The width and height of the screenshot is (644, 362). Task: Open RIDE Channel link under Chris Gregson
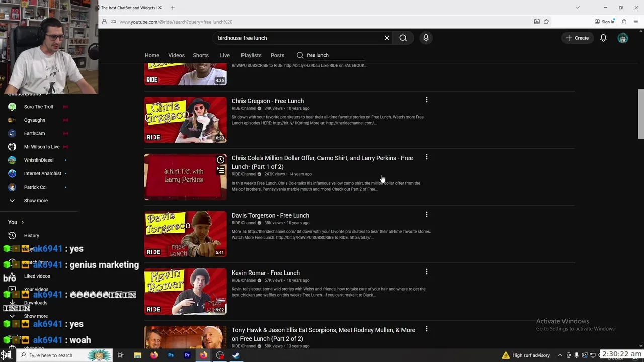244,108
